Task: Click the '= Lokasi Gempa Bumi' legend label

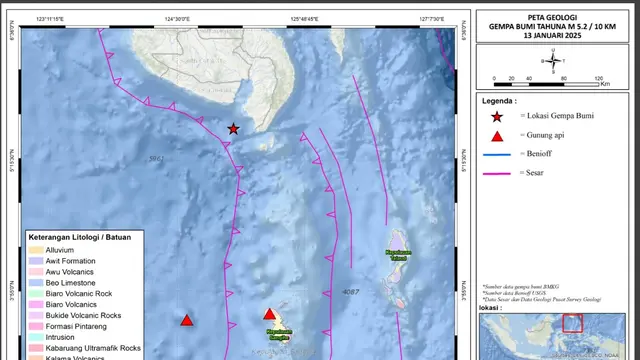Action: (x=557, y=116)
